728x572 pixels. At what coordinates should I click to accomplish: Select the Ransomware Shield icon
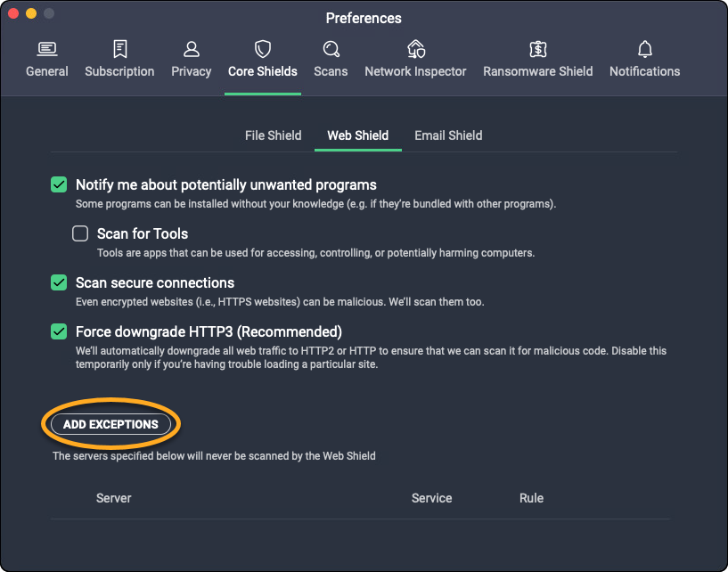pos(537,48)
